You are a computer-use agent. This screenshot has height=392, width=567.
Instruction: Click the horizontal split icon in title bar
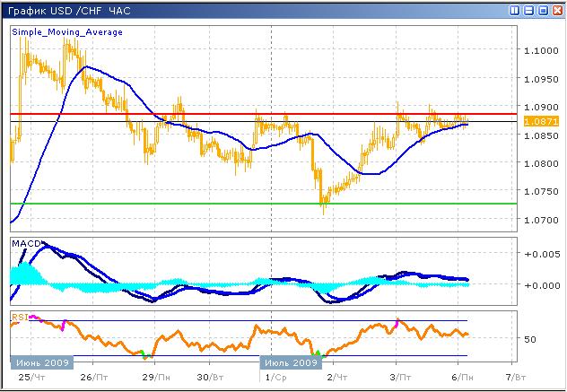pyautogui.click(x=528, y=10)
